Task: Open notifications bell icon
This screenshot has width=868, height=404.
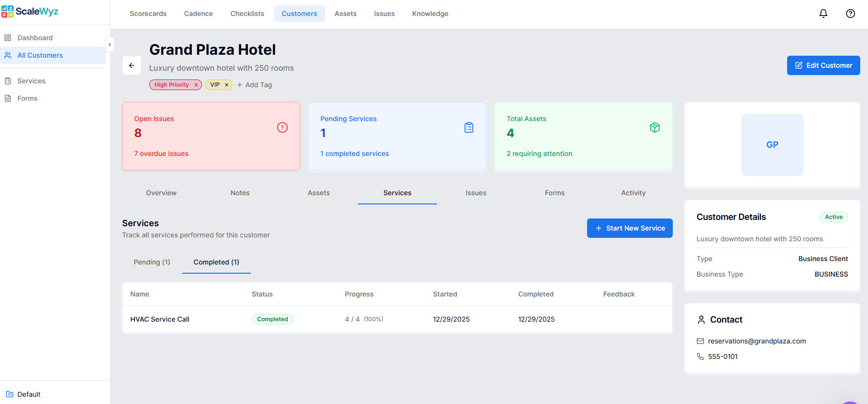Action: click(823, 14)
